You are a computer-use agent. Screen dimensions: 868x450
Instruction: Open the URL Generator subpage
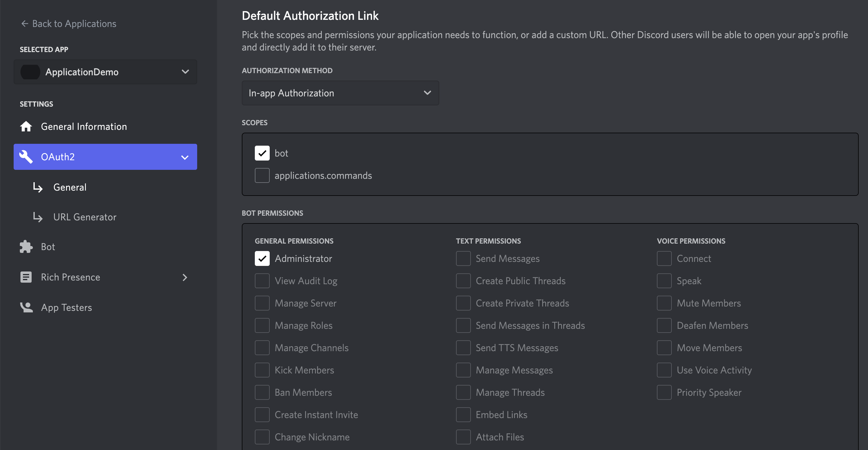click(85, 217)
